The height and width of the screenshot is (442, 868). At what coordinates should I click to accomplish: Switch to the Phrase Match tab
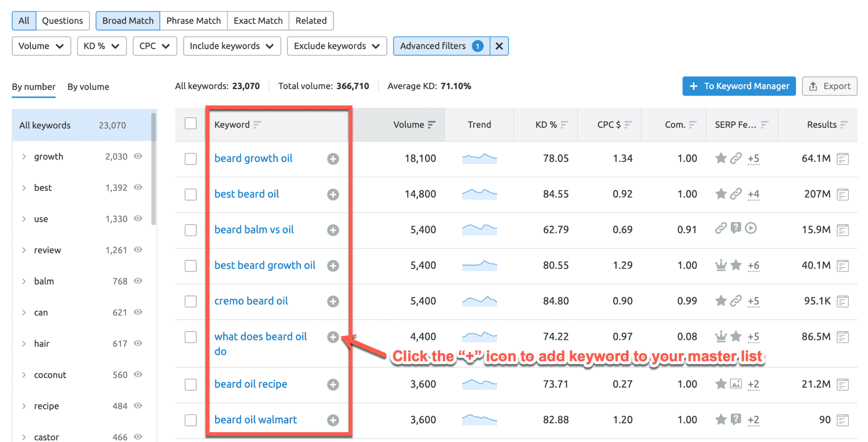(x=193, y=21)
